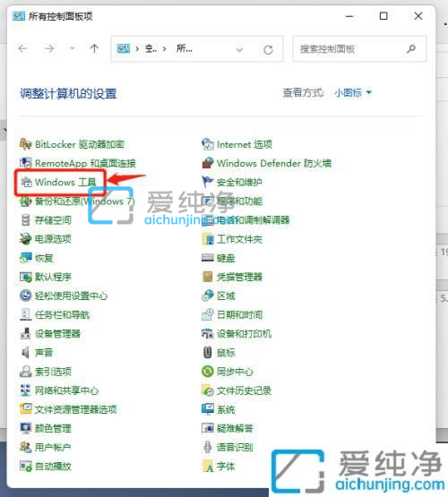This screenshot has width=448, height=497.
Task: Open the 任务栏和导航 icon
Action: point(26,314)
